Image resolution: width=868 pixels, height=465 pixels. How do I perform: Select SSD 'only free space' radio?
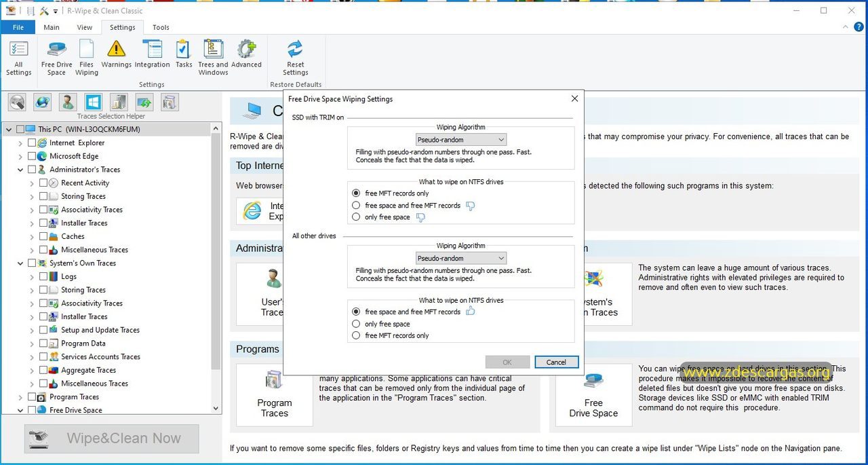[356, 217]
